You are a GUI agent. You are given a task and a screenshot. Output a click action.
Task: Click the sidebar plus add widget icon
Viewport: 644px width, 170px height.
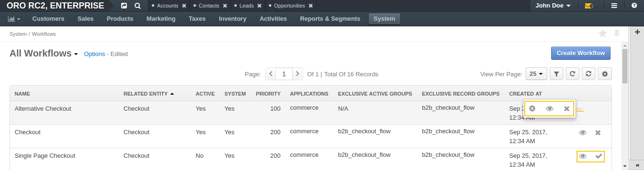point(637,32)
